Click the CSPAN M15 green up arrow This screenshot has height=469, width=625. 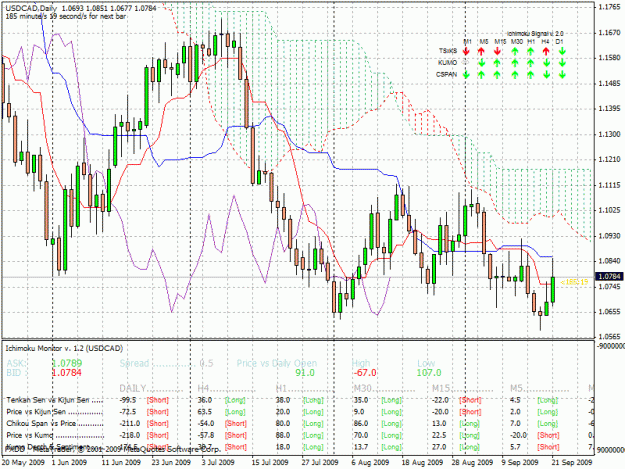(497, 75)
